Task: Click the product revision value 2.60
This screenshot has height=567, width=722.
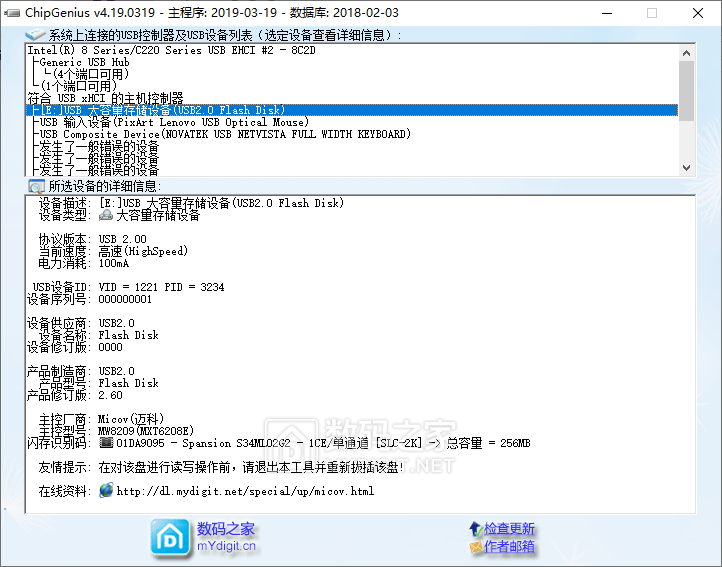Action: 111,395
